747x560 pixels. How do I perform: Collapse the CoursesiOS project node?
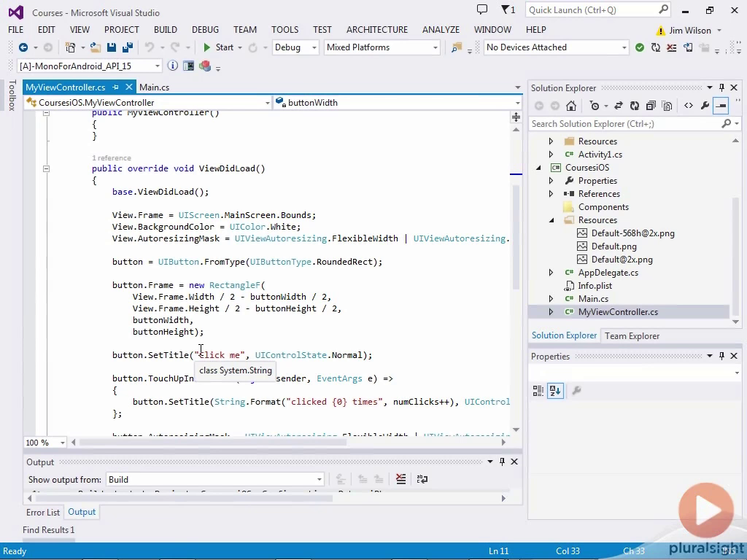[538, 168]
